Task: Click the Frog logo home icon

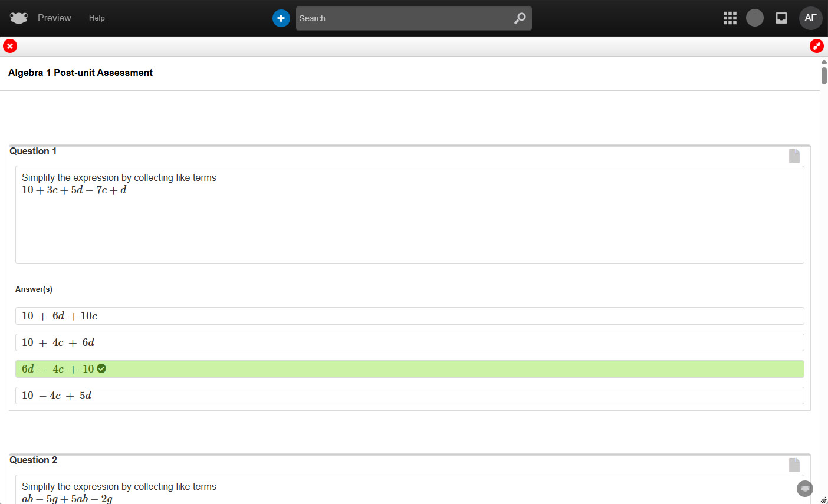Action: click(19, 18)
